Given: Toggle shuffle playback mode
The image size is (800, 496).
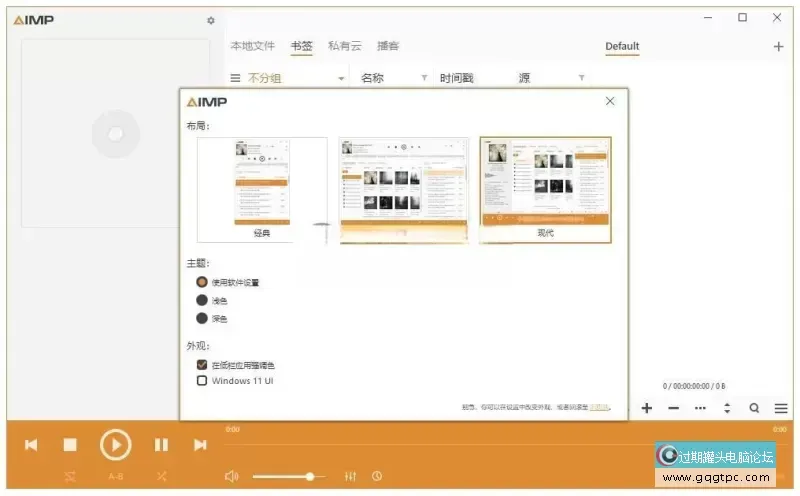Looking at the screenshot, I should click(161, 477).
